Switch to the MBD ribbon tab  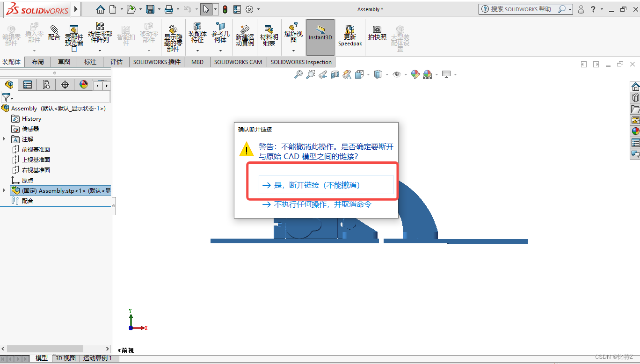point(197,62)
